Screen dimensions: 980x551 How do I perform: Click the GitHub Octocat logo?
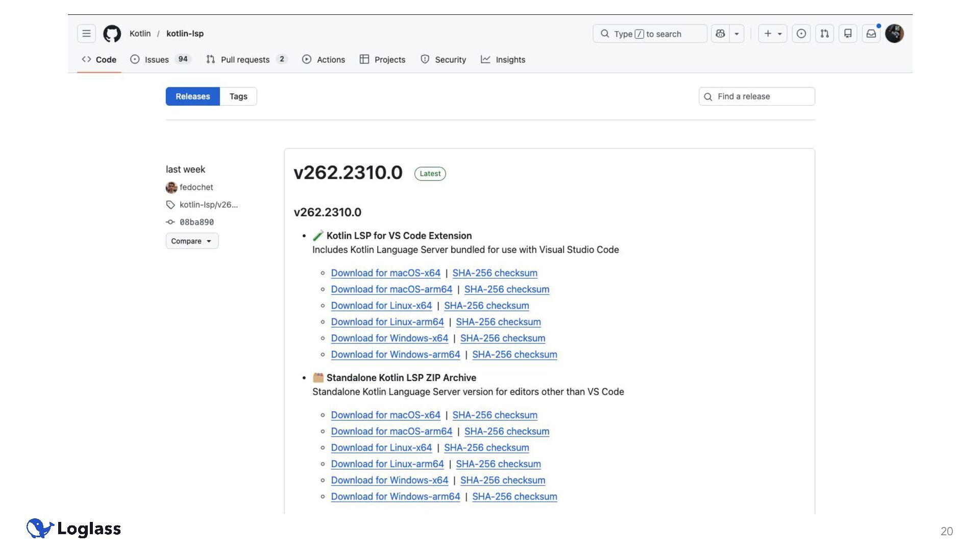[x=112, y=34]
